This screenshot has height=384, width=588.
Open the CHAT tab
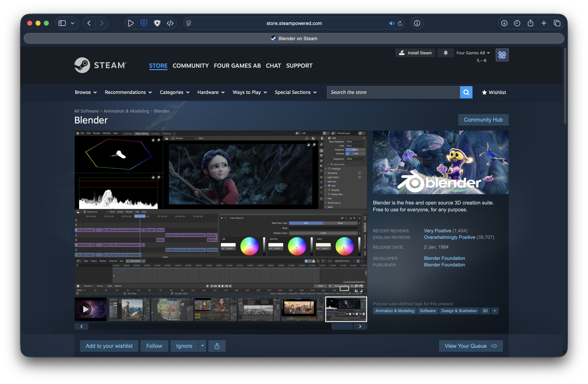[274, 66]
